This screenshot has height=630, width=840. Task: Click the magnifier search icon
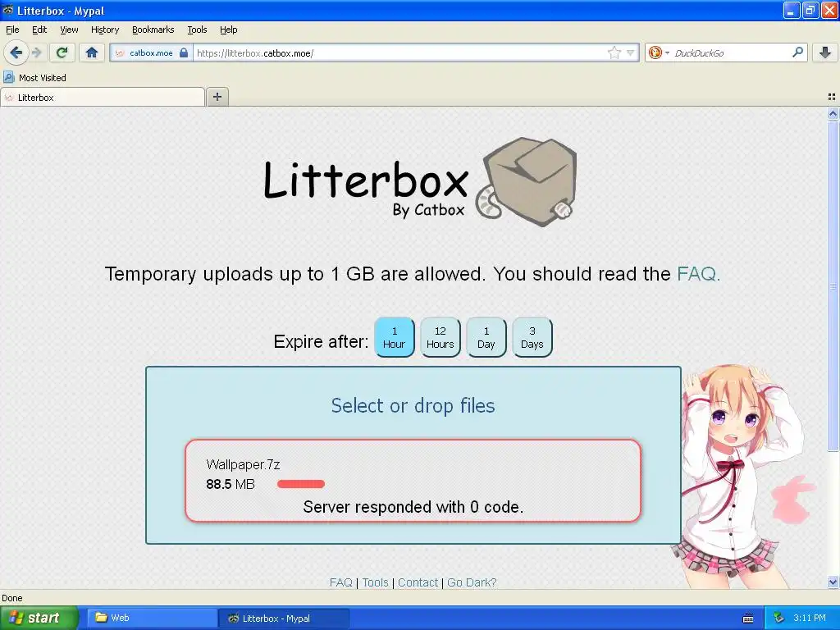point(797,52)
